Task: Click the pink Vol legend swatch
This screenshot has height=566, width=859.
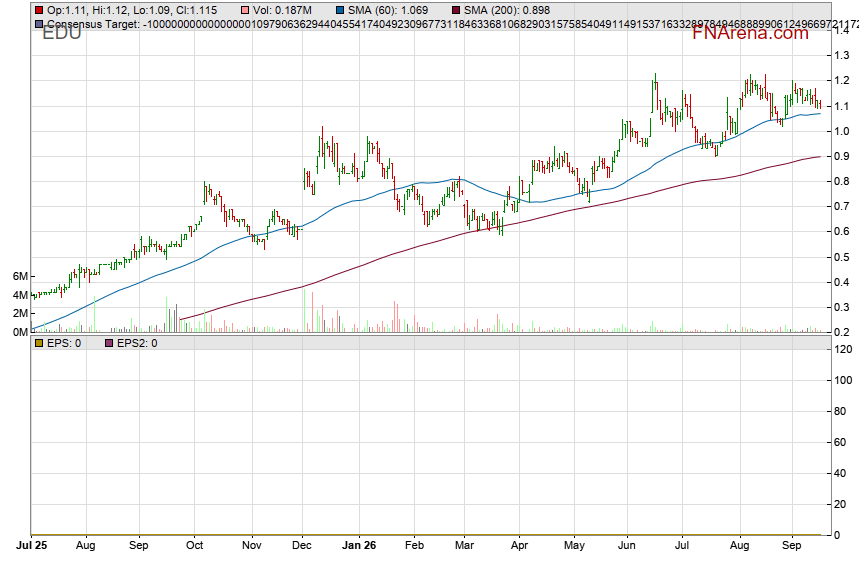Action: [x=245, y=10]
